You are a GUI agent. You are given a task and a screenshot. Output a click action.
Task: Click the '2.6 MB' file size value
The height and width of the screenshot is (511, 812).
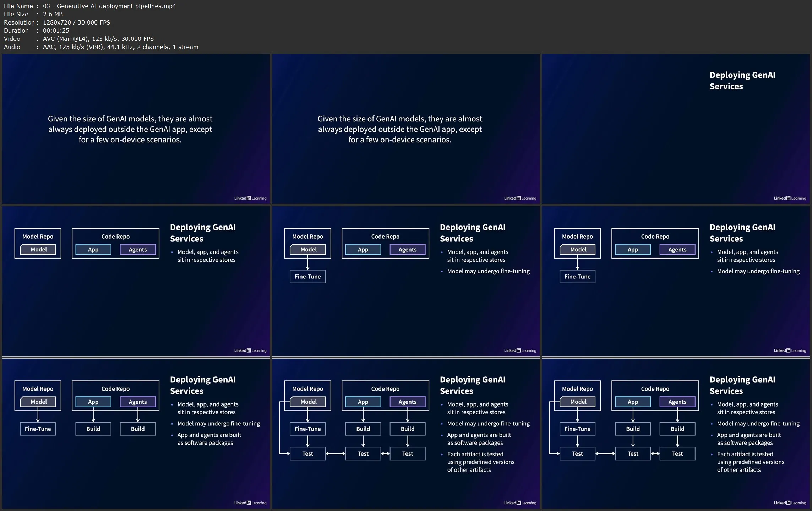53,14
